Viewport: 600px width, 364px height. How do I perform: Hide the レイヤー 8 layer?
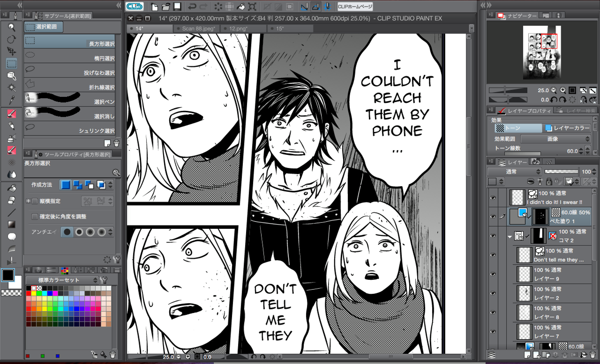point(493,313)
